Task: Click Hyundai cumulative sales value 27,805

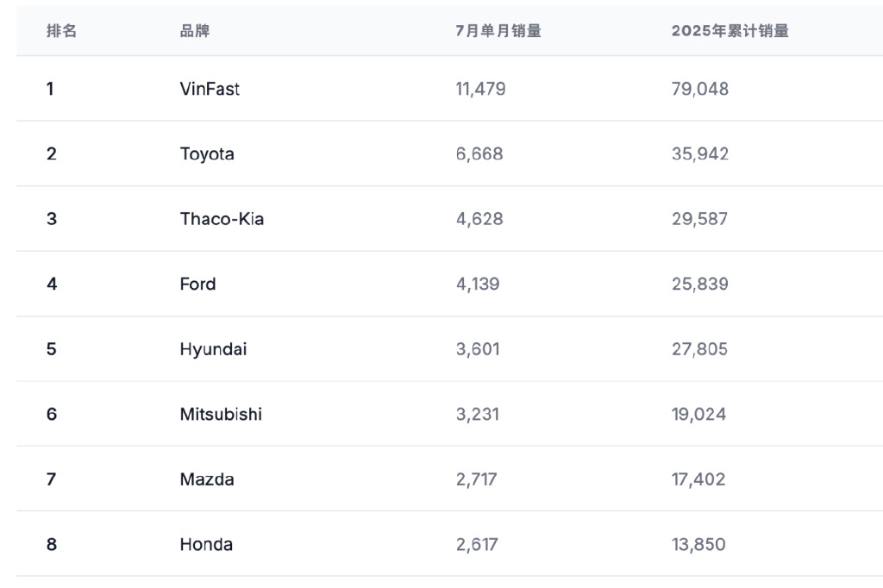Action: [x=699, y=349]
